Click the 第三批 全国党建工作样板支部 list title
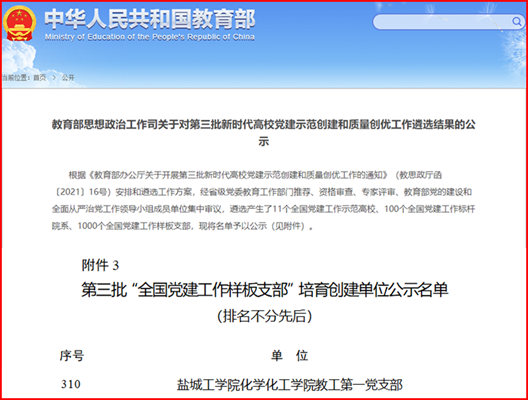Screen dimensions: 529x401 [265, 290]
